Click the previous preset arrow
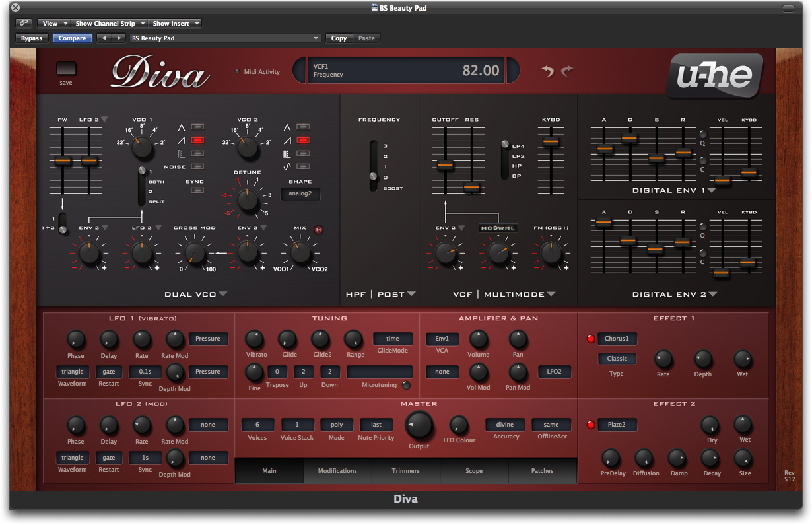812x525 pixels. [104, 38]
